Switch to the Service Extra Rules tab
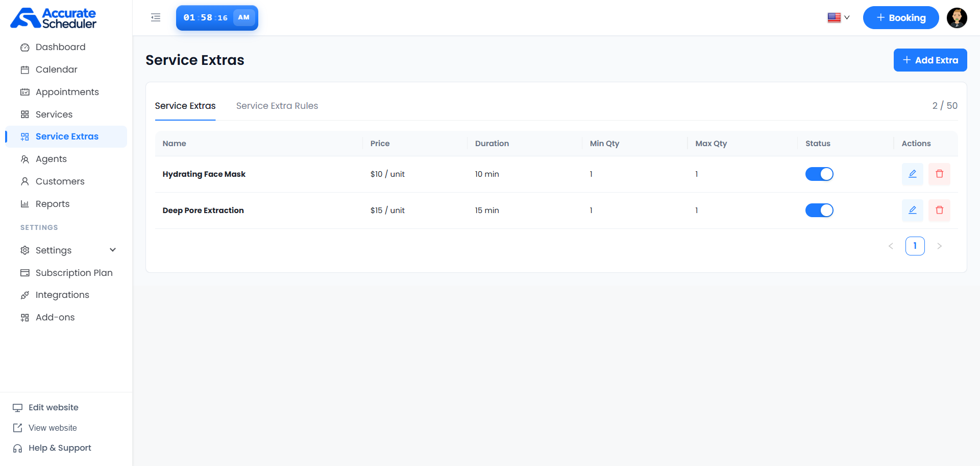The height and width of the screenshot is (466, 980). coord(277,106)
